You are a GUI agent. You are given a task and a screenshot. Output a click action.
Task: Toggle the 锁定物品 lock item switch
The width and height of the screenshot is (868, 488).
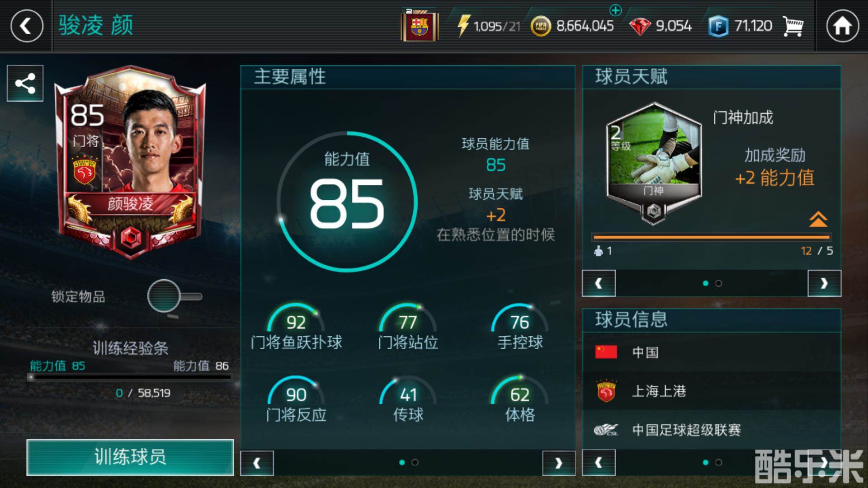click(x=175, y=296)
